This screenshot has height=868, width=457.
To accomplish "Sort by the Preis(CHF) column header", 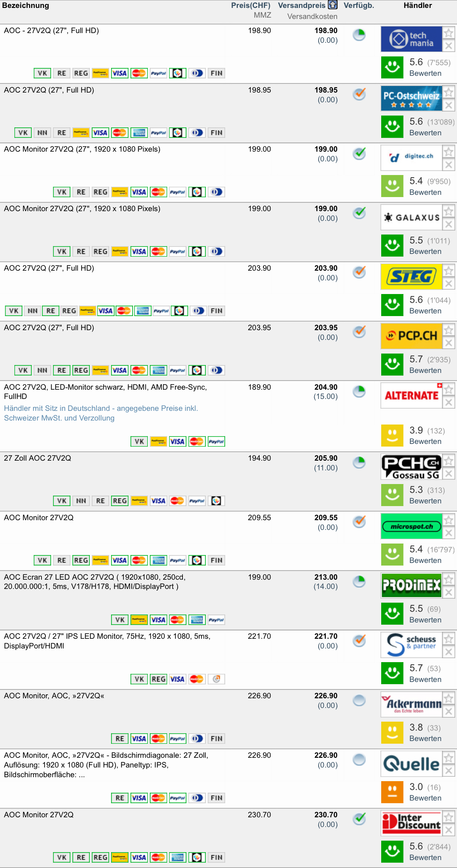I will tap(250, 5).
